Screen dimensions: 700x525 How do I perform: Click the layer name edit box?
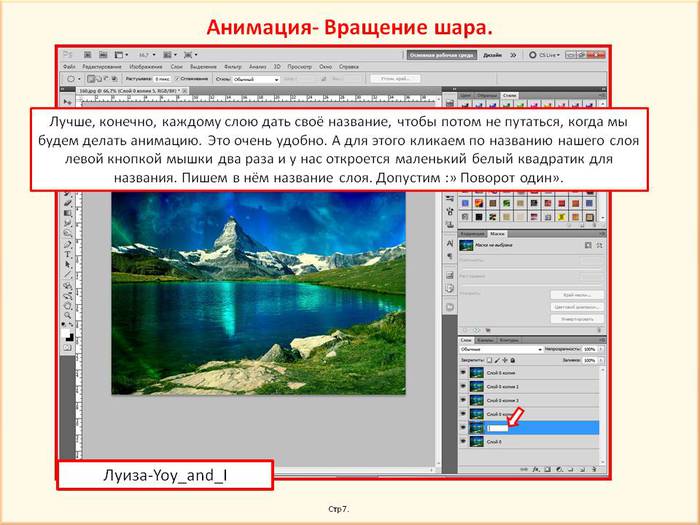tap(497, 428)
